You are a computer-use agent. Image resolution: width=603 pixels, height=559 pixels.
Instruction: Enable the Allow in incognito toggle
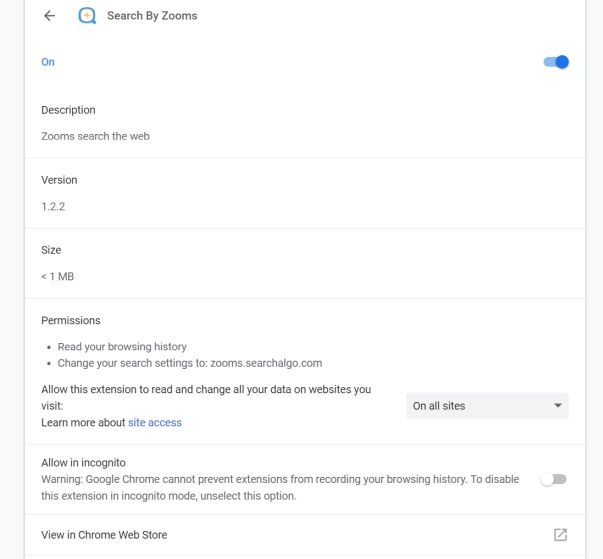[553, 480]
